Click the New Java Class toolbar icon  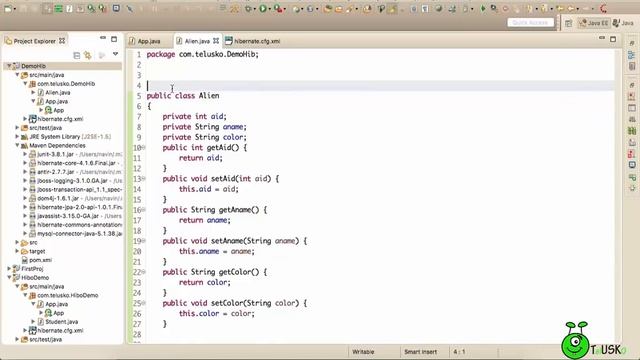310,8
